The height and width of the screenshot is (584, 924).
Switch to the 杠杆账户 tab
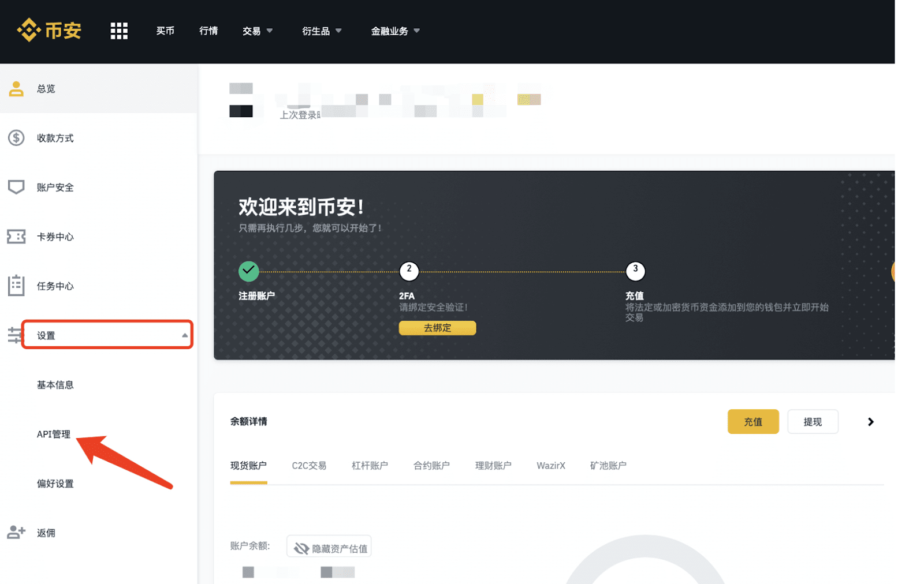(x=370, y=466)
